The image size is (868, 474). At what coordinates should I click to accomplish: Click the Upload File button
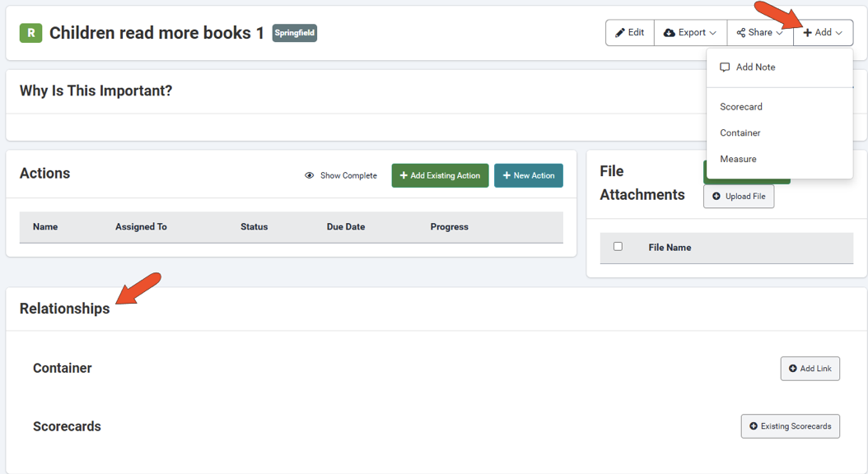click(739, 197)
